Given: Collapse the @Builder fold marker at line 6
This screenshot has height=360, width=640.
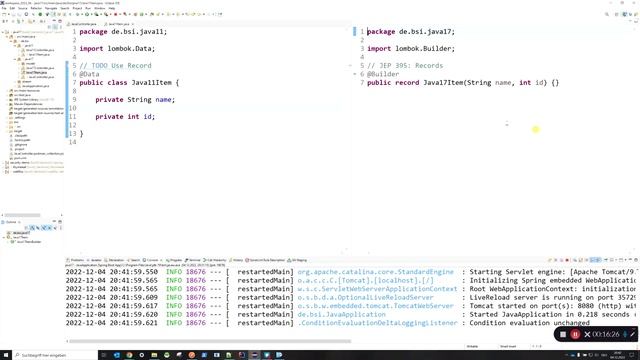Looking at the screenshot, I should pyautogui.click(x=355, y=74).
